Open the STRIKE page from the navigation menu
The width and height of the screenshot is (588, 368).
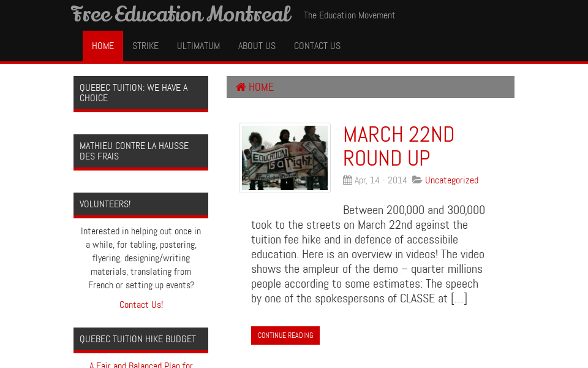pyautogui.click(x=145, y=45)
